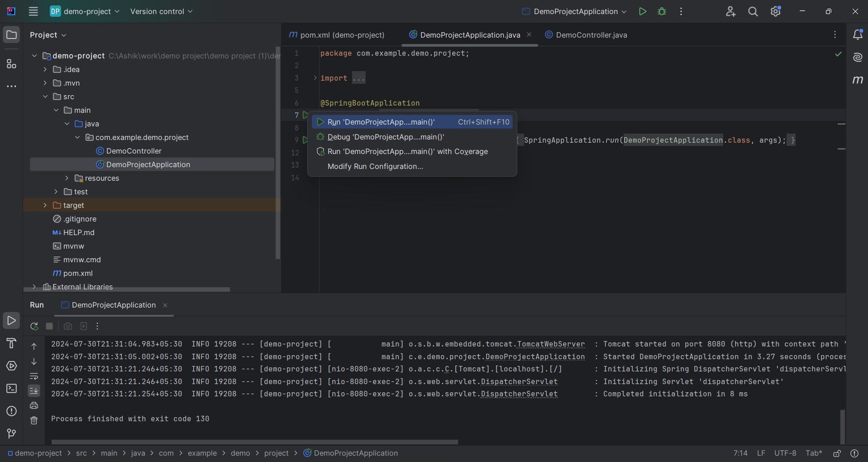Click the TomcatWebServer link in console
Screen dimensions: 868x462
[x=551, y=344]
